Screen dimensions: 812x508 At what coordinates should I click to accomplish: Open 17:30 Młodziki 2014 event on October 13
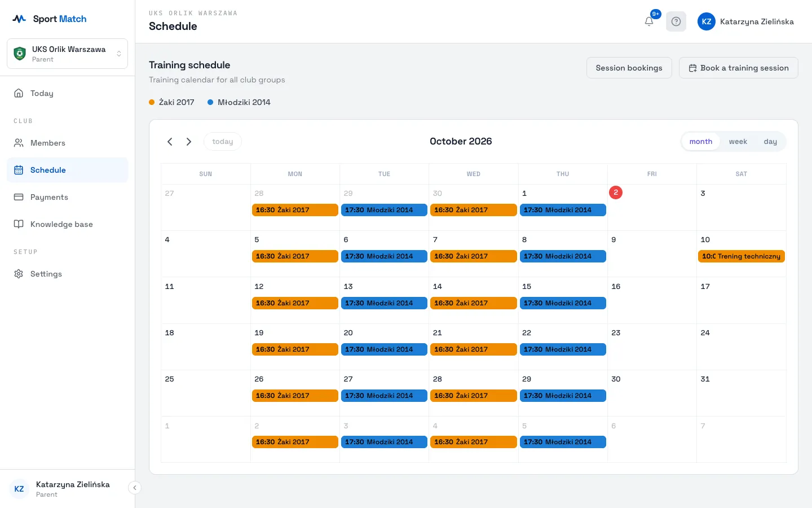[384, 303]
